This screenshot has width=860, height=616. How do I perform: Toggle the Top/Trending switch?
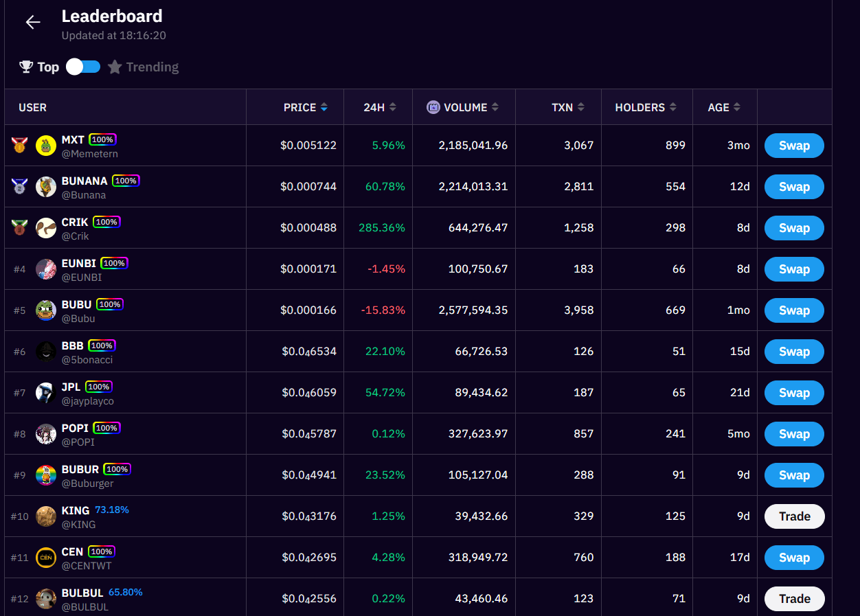pos(83,67)
